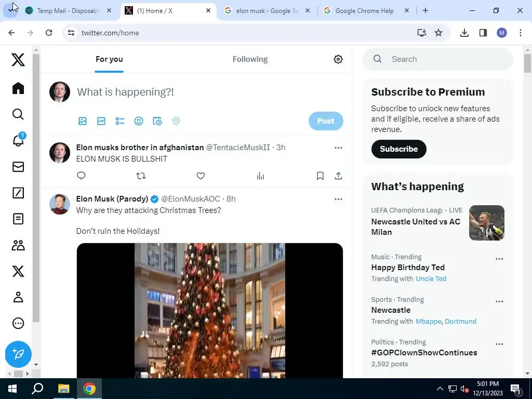Screen dimensions: 532x399
Task: Open options for #GOPClownShowContinues trend
Action: pos(499,344)
